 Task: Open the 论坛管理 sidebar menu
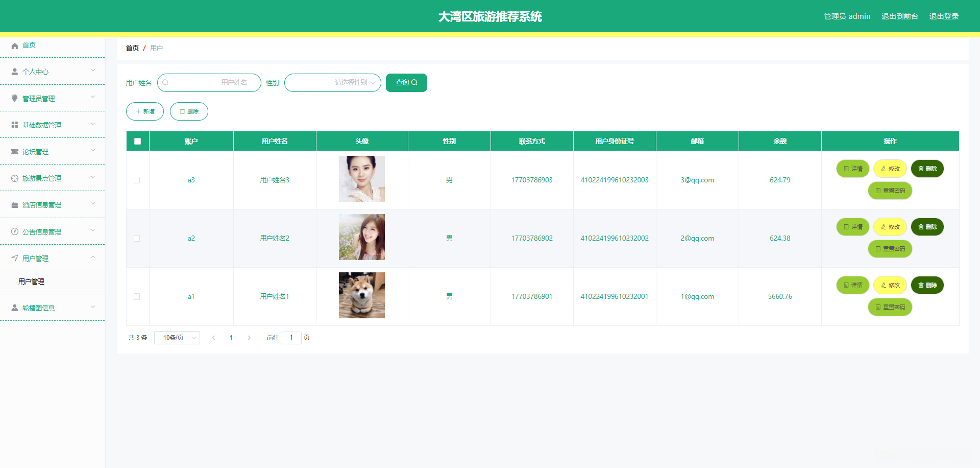click(52, 152)
